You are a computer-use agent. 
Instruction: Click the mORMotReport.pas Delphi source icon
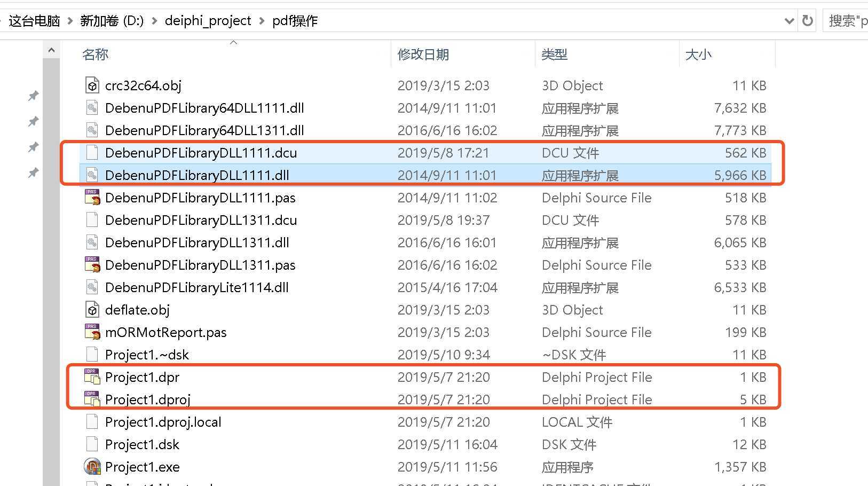point(92,332)
